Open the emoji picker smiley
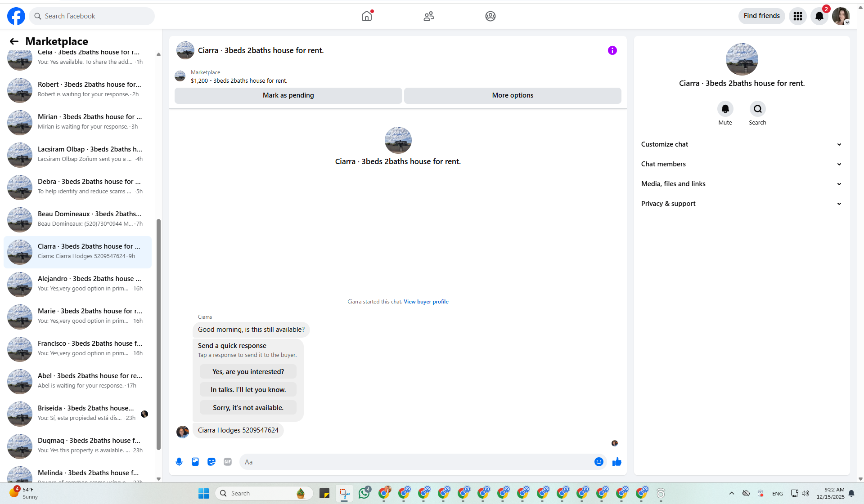 click(599, 462)
